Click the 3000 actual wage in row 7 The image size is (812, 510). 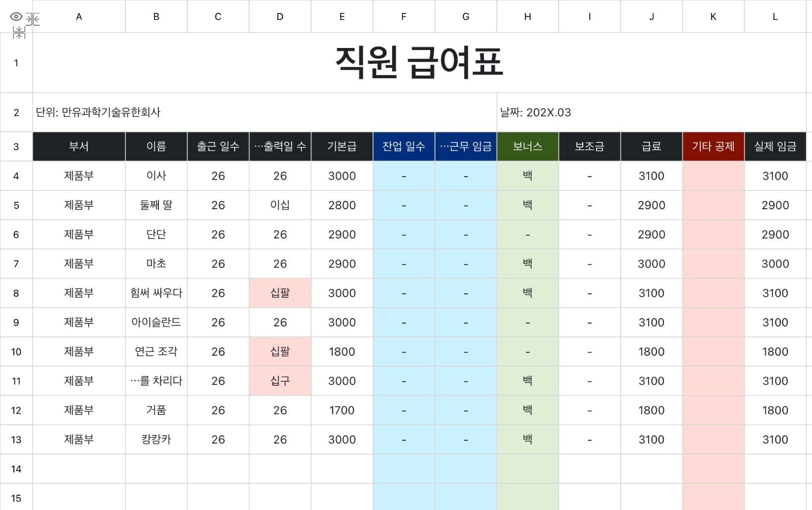(775, 264)
